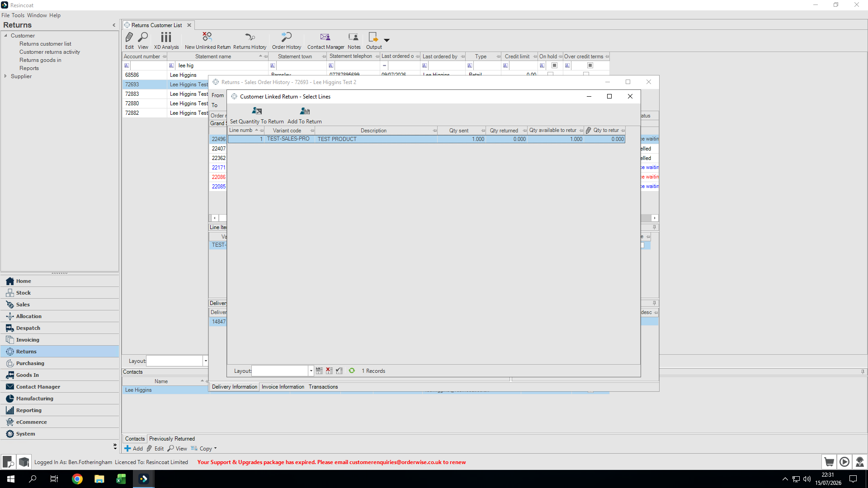Click the Notes toolbar icon
Screen dimensions: 868x488
(x=354, y=37)
